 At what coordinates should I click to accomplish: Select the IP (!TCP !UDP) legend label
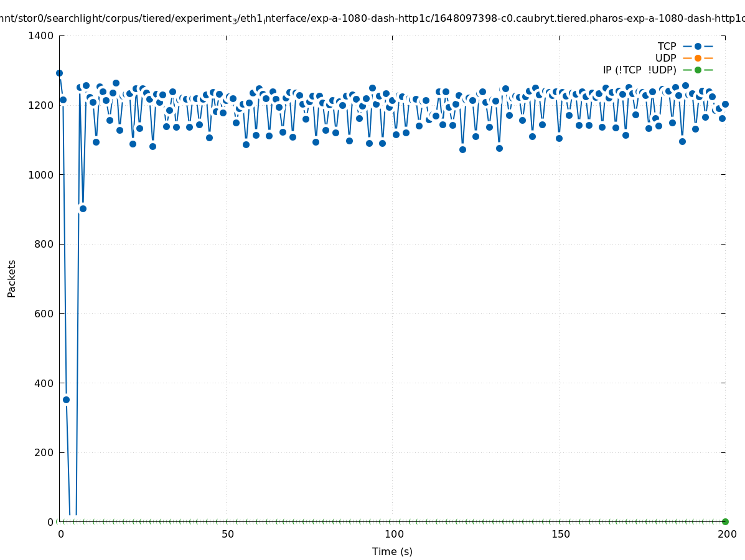pyautogui.click(x=639, y=70)
